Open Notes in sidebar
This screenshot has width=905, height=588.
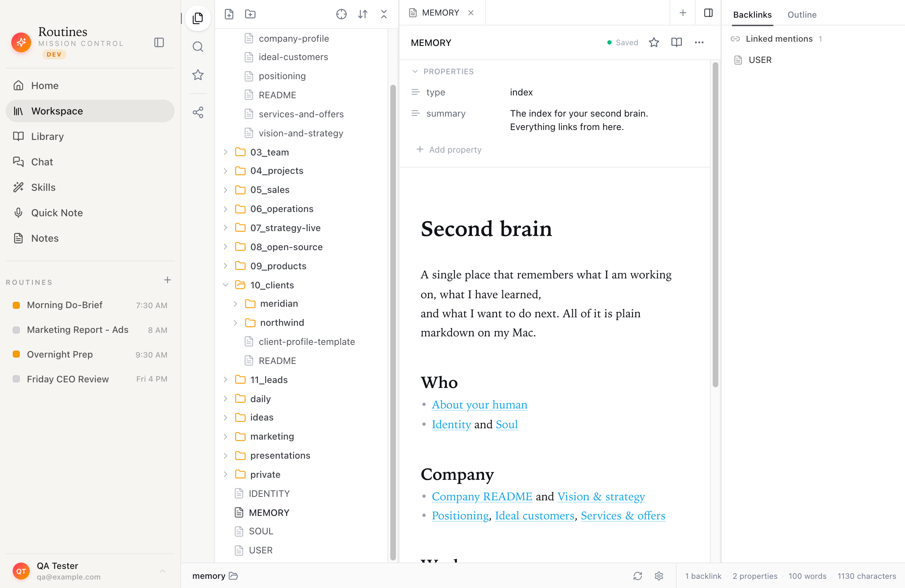point(90,238)
